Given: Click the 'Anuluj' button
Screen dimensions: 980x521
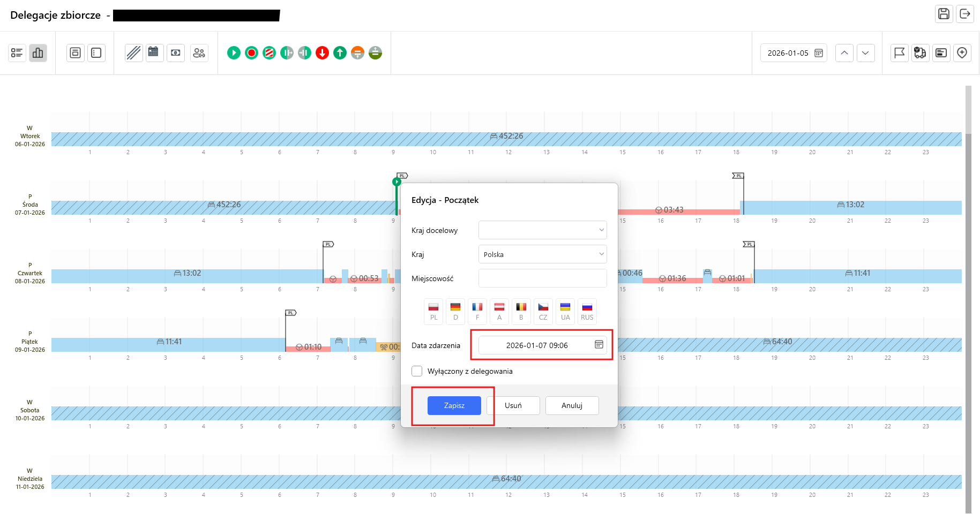Looking at the screenshot, I should (572, 405).
